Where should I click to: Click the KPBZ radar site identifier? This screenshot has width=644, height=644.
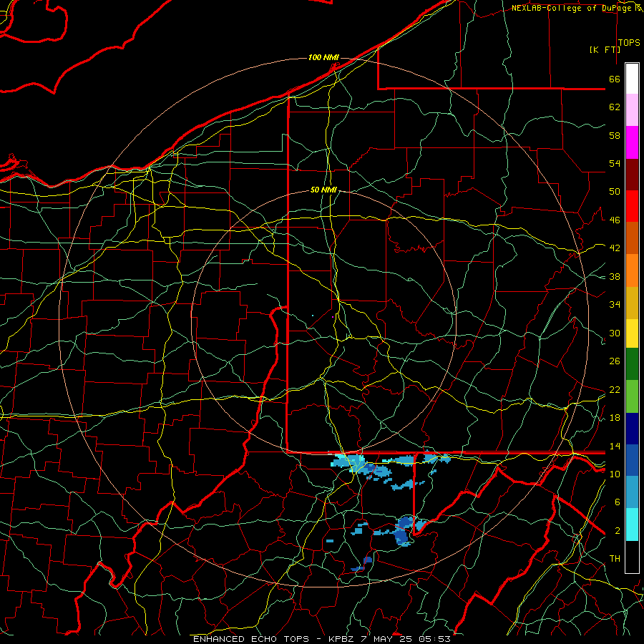click(x=341, y=639)
